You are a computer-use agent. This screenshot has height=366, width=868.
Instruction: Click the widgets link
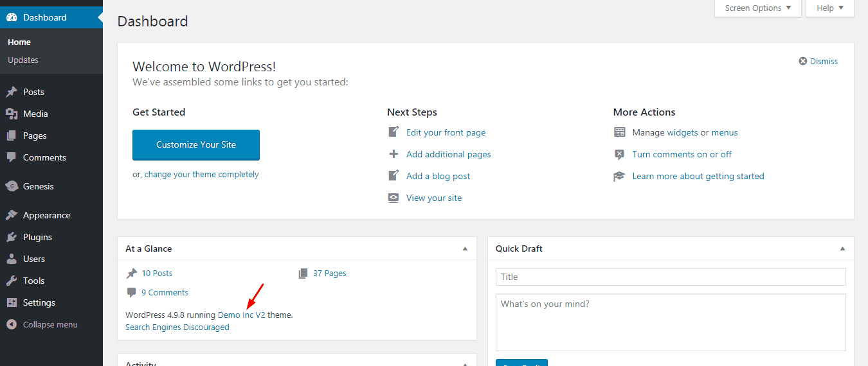tap(683, 132)
